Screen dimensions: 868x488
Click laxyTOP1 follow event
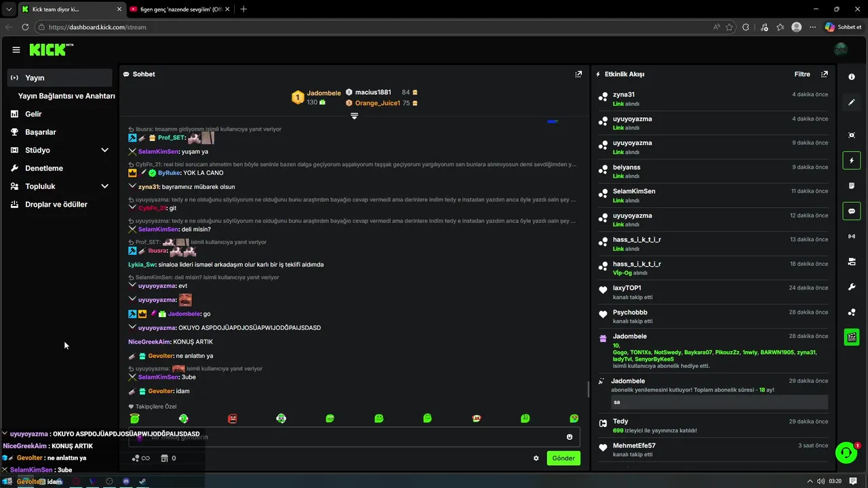[713, 292]
